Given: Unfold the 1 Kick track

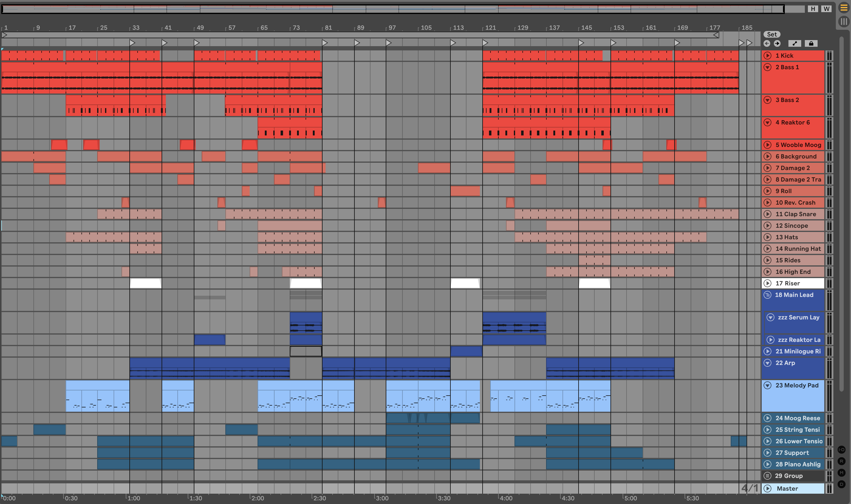Looking at the screenshot, I should [x=767, y=56].
